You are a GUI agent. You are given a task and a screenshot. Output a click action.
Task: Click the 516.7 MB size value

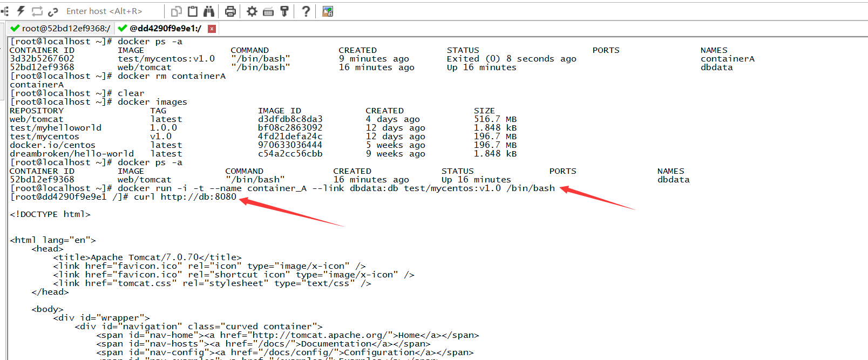coord(495,119)
